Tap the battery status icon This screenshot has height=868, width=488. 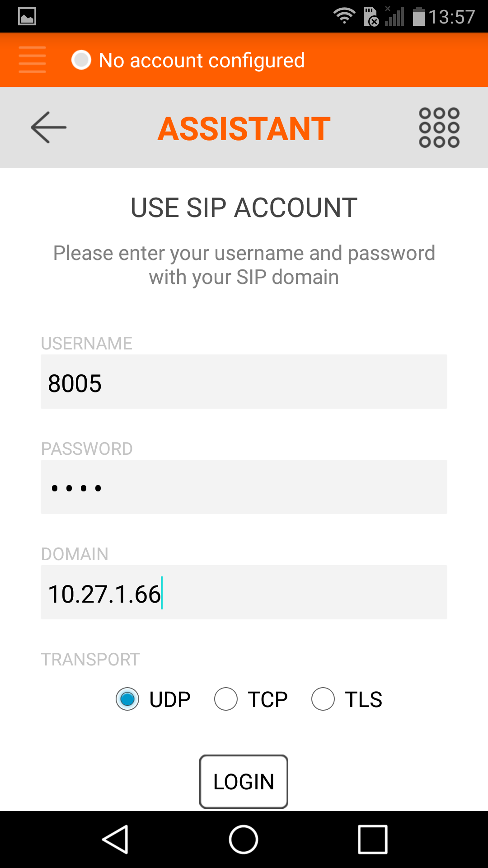419,17
